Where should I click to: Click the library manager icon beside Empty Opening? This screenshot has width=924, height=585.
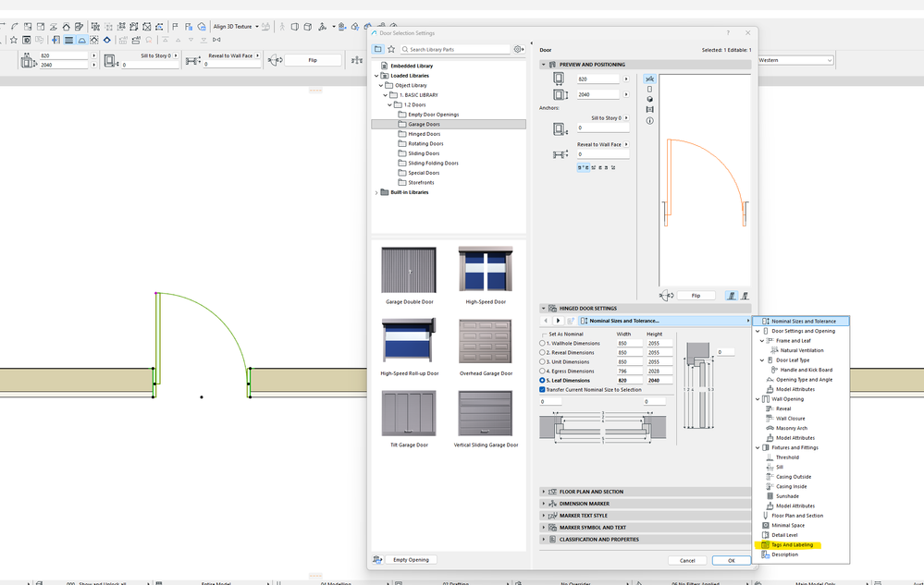377,560
